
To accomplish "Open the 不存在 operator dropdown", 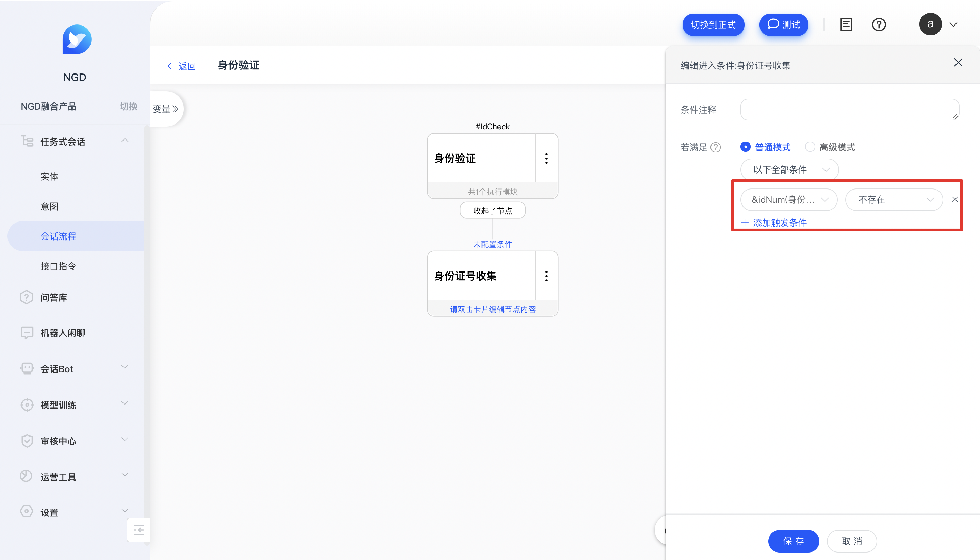I will [894, 200].
